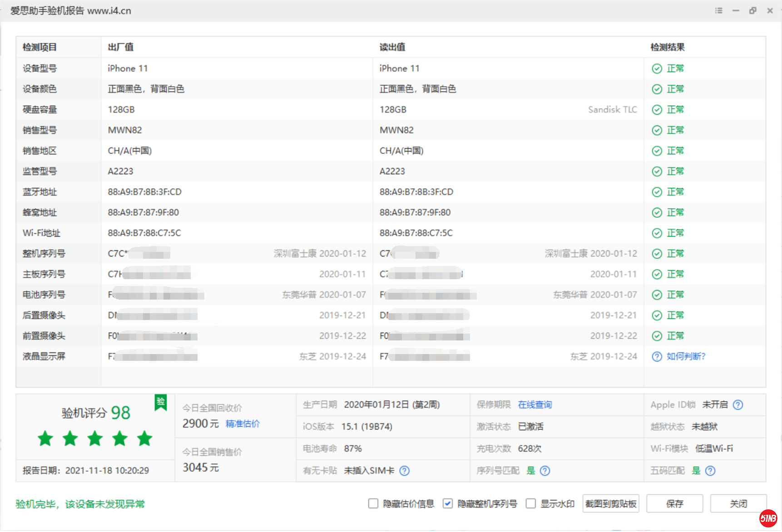This screenshot has width=782, height=532.
Task: Click the help icon next to 五码匹配
Action: 710,471
